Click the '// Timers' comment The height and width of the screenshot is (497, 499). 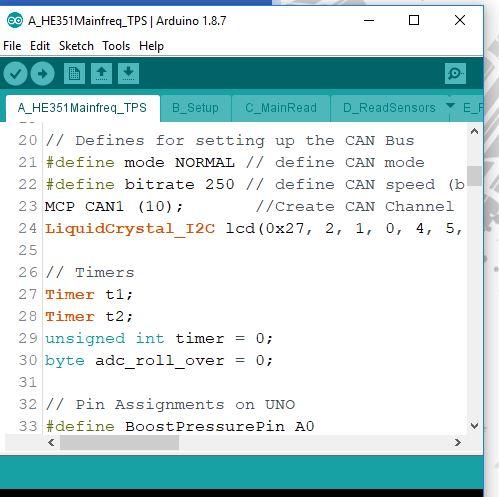pyautogui.click(x=90, y=273)
